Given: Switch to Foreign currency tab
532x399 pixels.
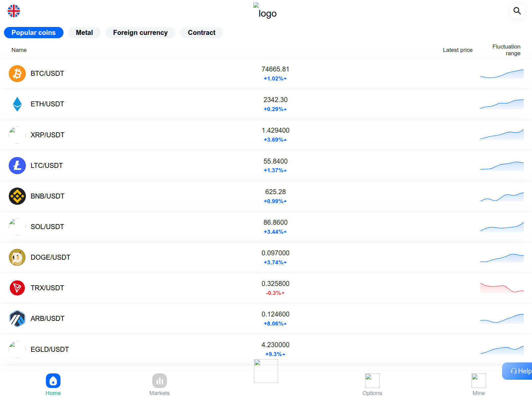Looking at the screenshot, I should coord(140,33).
